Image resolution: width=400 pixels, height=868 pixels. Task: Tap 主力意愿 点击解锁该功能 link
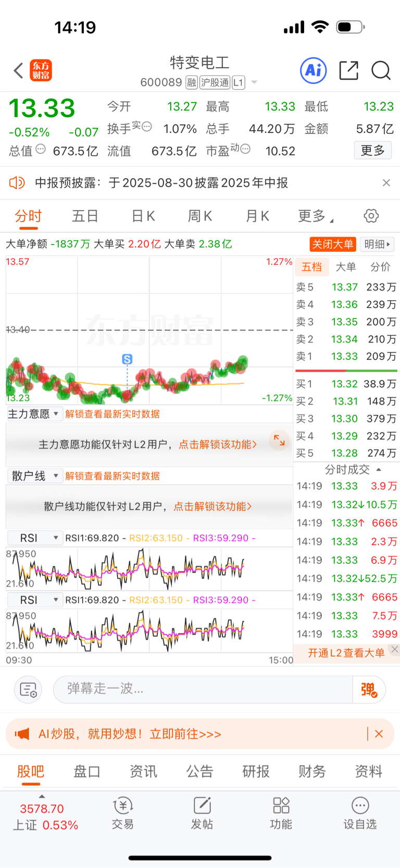[x=218, y=444]
